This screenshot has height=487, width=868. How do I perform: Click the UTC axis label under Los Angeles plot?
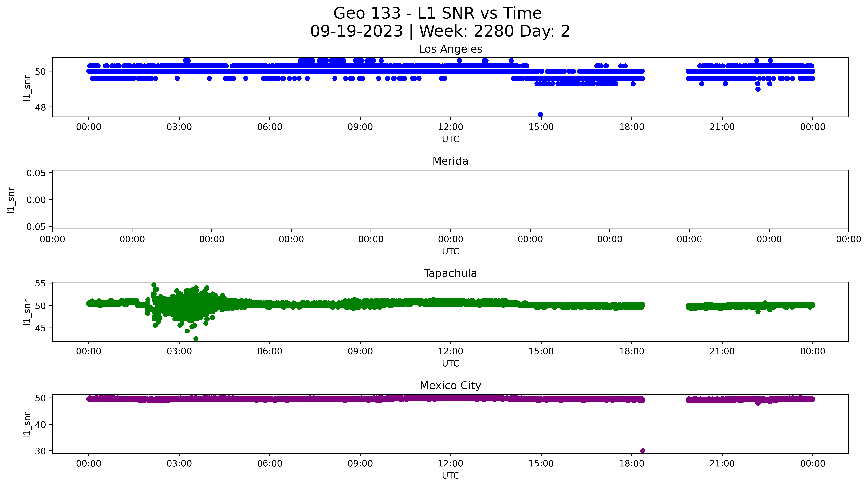(x=451, y=139)
